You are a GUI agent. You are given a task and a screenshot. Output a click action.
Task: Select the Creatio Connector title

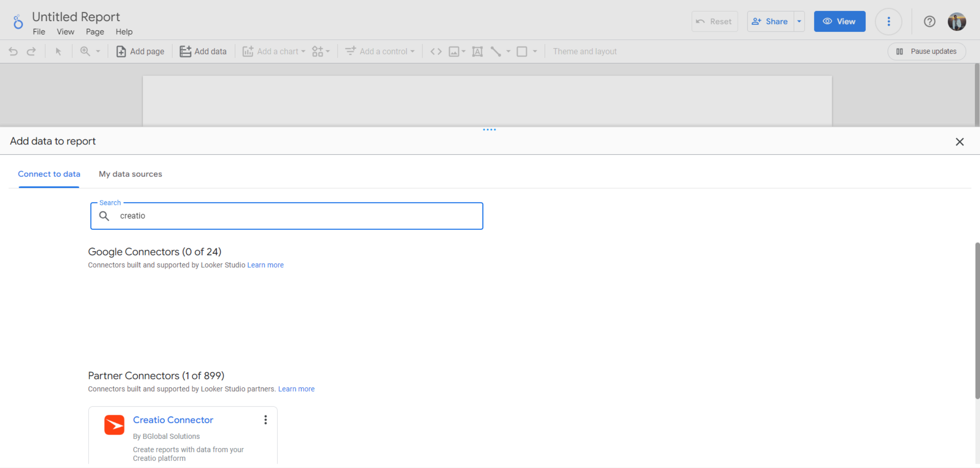[173, 420]
